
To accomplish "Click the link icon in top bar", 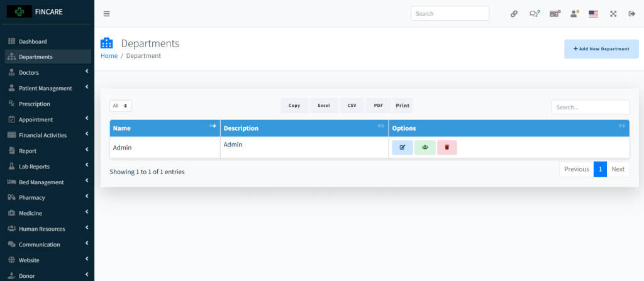I will [x=514, y=14].
